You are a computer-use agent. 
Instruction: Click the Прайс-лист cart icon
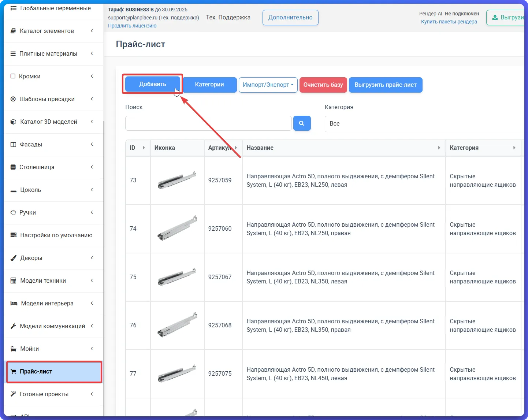tap(14, 371)
